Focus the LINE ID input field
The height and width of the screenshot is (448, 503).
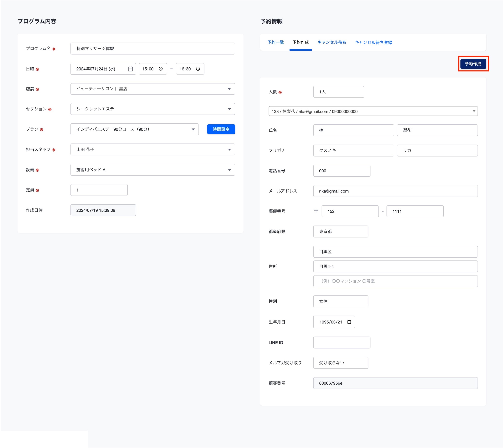[x=342, y=343]
